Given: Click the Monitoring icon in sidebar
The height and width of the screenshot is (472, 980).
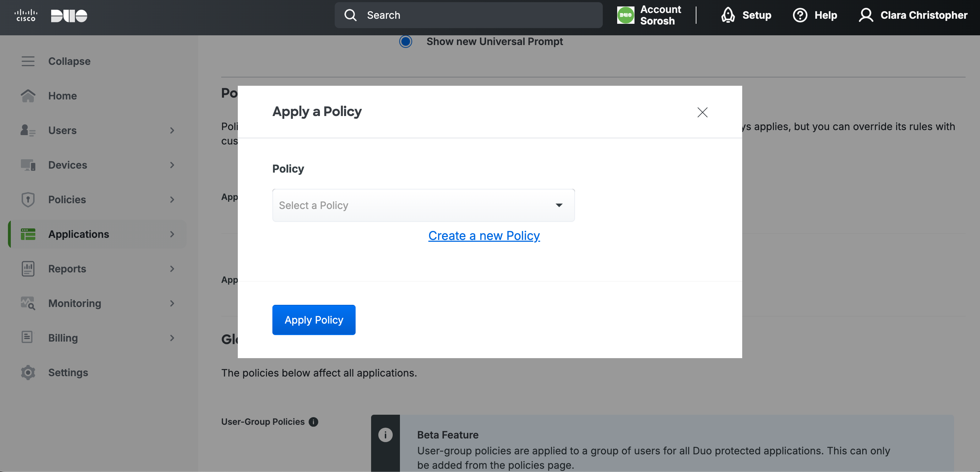Looking at the screenshot, I should point(28,303).
